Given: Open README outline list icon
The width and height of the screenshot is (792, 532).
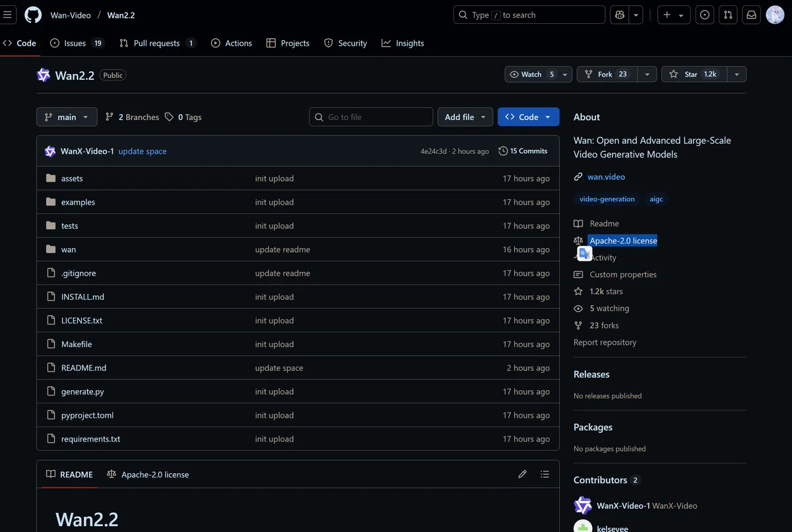Looking at the screenshot, I should pos(544,474).
